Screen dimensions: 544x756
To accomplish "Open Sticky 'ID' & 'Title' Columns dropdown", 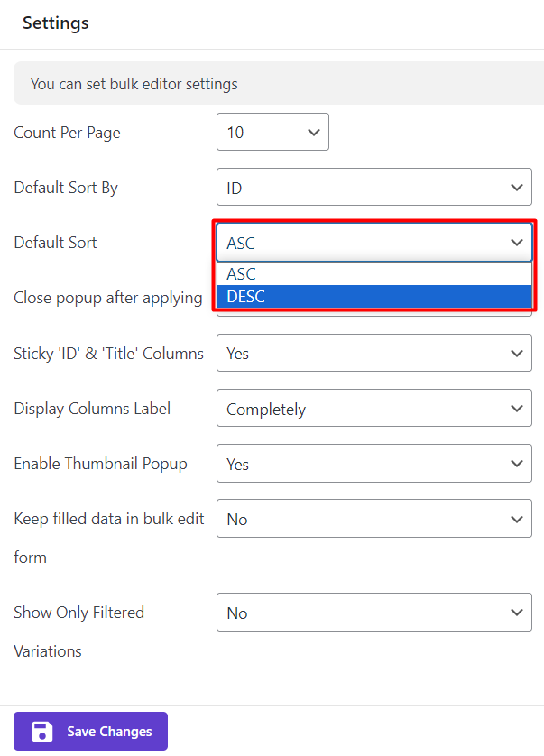I will coord(373,354).
